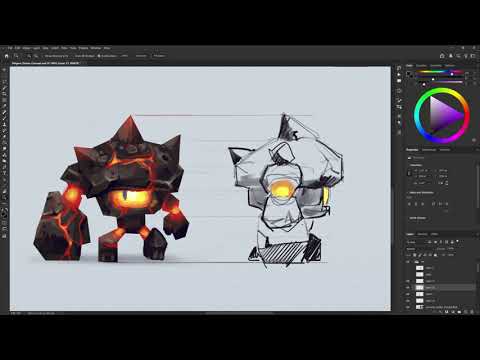The height and width of the screenshot is (360, 480).
Task: Click the link proportions icon in Transform
Action: pyautogui.click(x=409, y=173)
